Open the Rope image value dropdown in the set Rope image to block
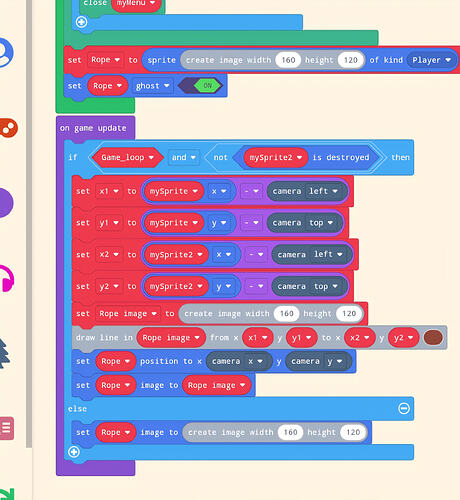Image resolution: width=460 pixels, height=500 pixels. click(216, 385)
